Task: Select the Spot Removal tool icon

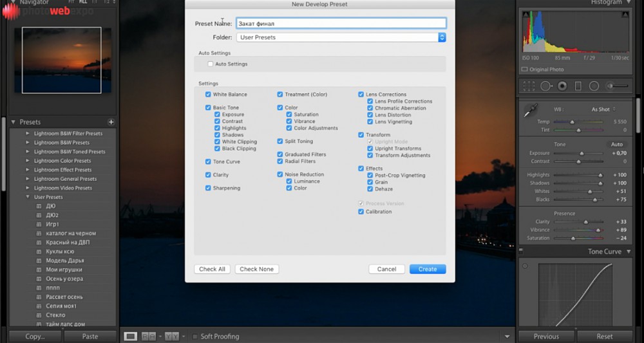Action: coord(546,86)
